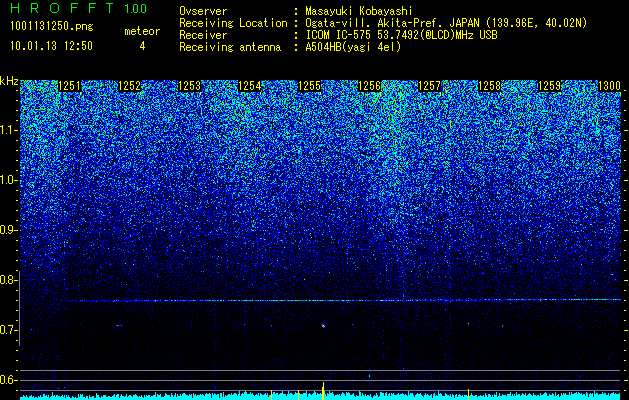Click the 1254 time label

pyautogui.click(x=250, y=86)
